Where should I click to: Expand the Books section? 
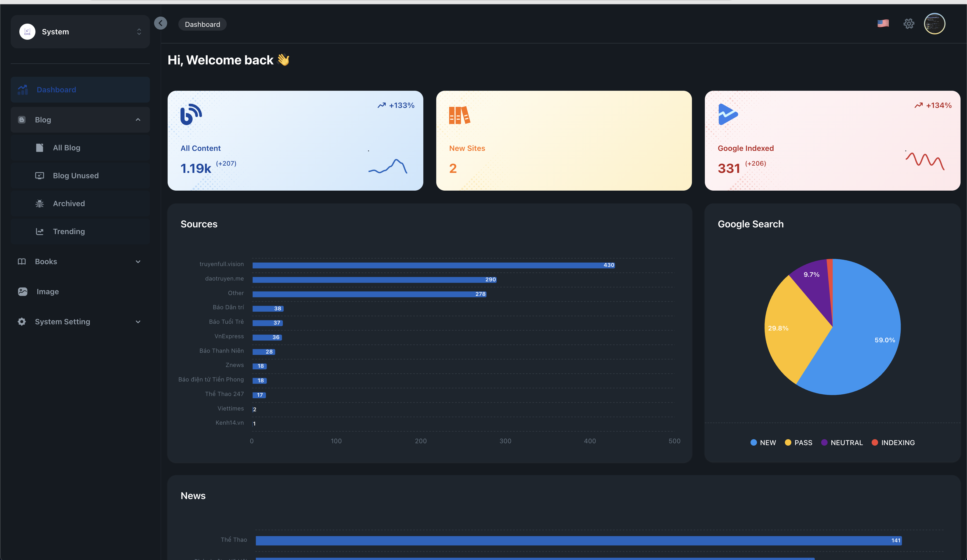tap(138, 261)
